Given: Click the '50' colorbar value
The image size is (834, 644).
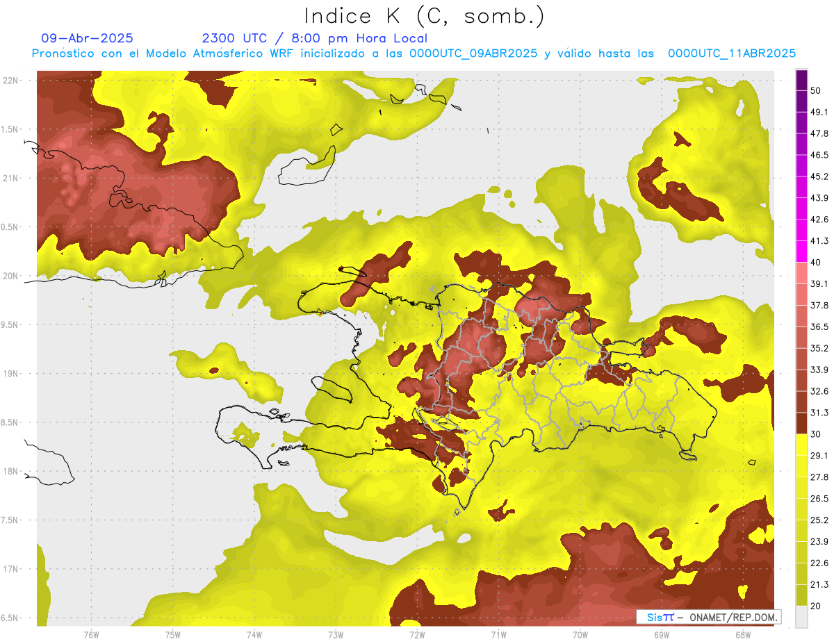Looking at the screenshot, I should [x=817, y=90].
